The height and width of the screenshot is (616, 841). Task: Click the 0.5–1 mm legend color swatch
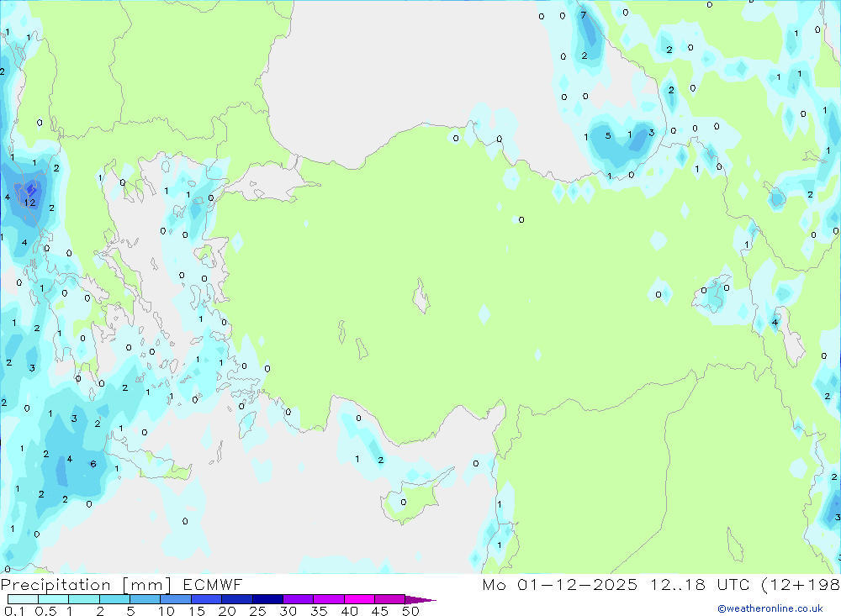tap(54, 599)
